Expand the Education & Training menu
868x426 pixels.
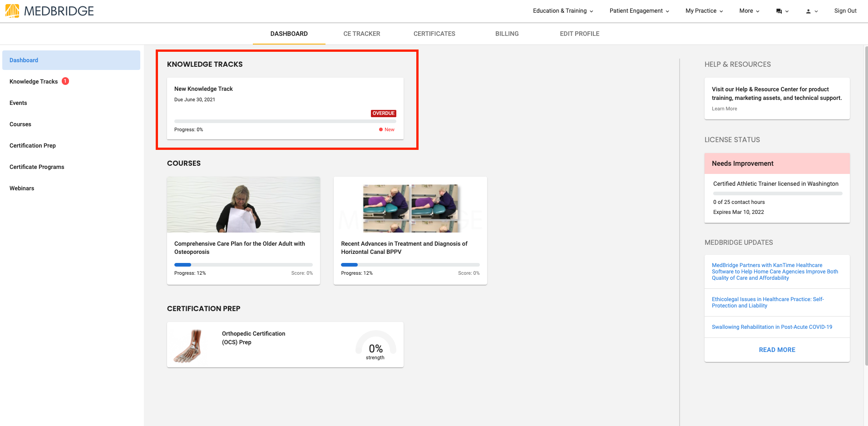563,11
